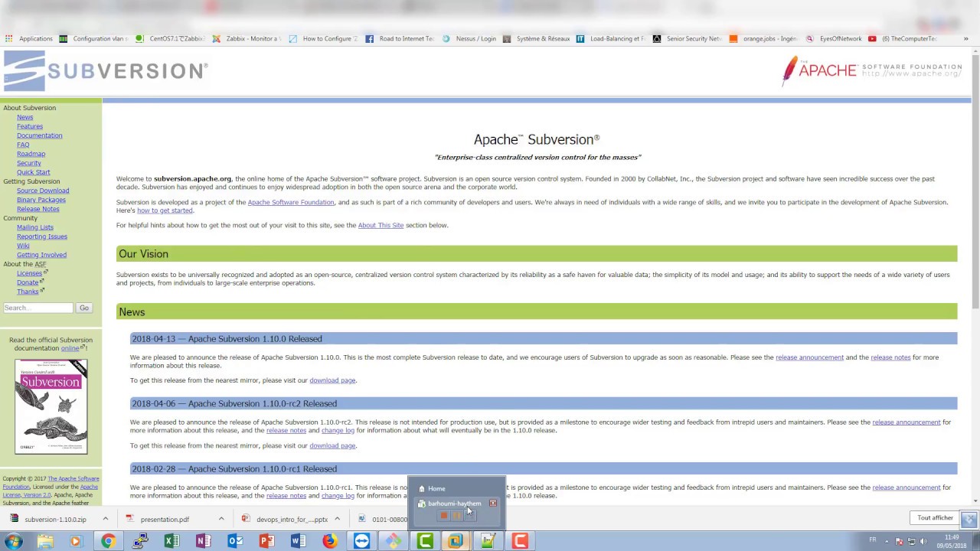
Task: Close the downloads bar
Action: tap(969, 520)
